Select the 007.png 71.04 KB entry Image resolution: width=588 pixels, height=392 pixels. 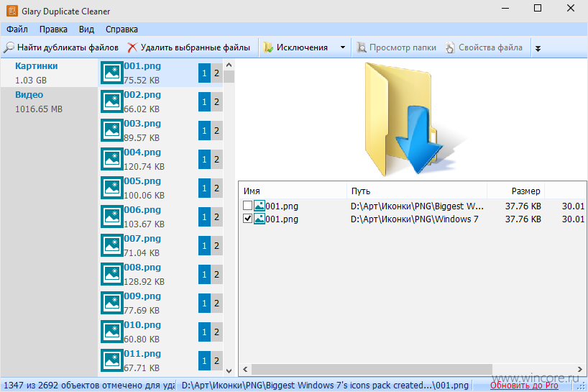tap(162, 246)
